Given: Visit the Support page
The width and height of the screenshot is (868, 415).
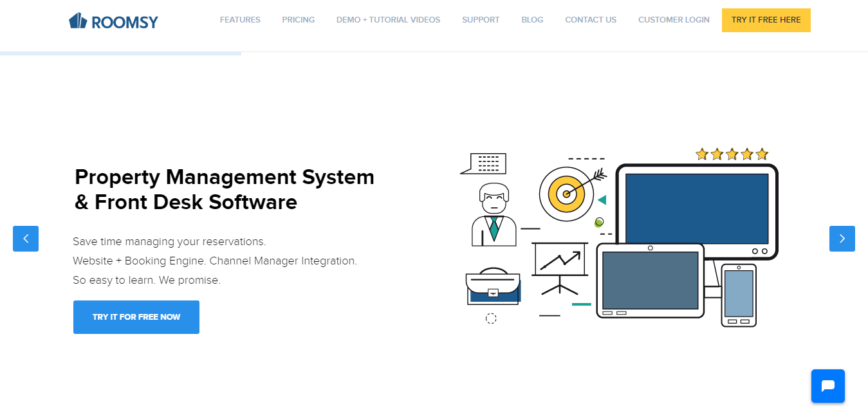Looking at the screenshot, I should (x=481, y=20).
